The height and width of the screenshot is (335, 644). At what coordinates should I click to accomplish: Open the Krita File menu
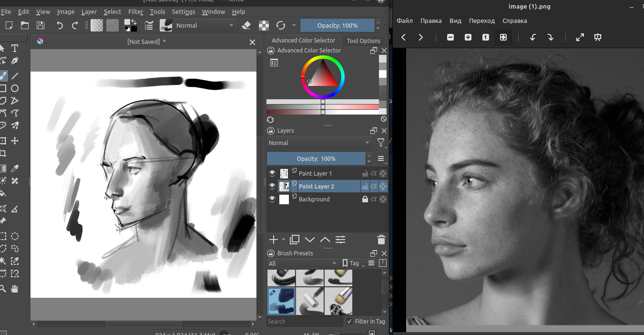point(6,11)
